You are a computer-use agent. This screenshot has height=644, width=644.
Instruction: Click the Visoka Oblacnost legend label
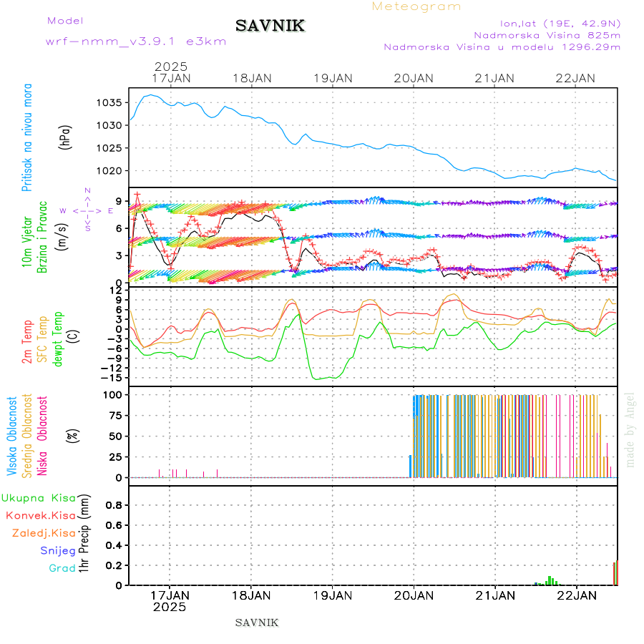coord(12,436)
